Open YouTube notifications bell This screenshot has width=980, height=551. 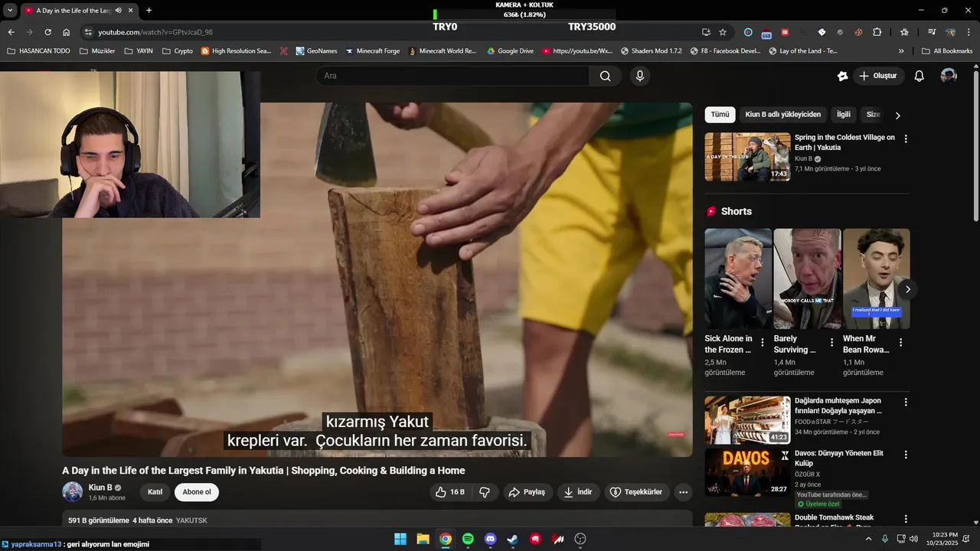pos(920,76)
